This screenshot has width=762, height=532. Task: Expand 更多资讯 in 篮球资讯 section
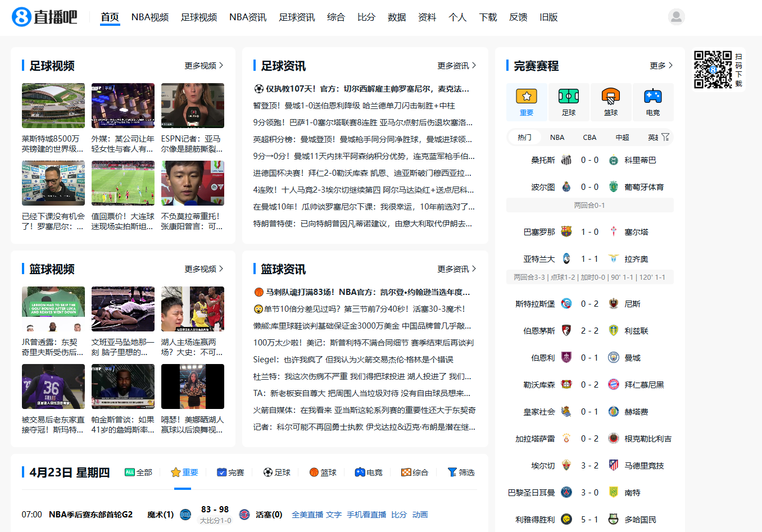(456, 269)
